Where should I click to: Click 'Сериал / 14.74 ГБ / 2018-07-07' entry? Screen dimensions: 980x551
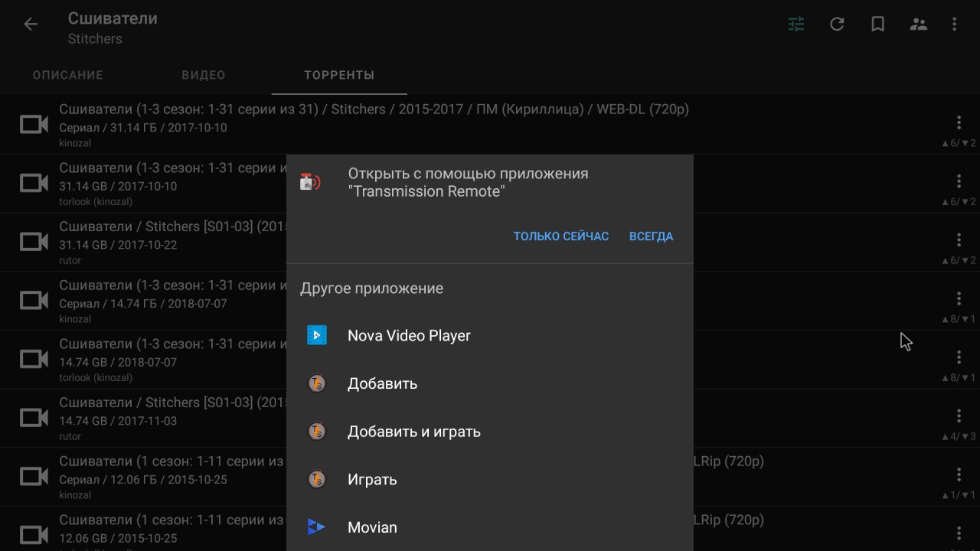143,304
